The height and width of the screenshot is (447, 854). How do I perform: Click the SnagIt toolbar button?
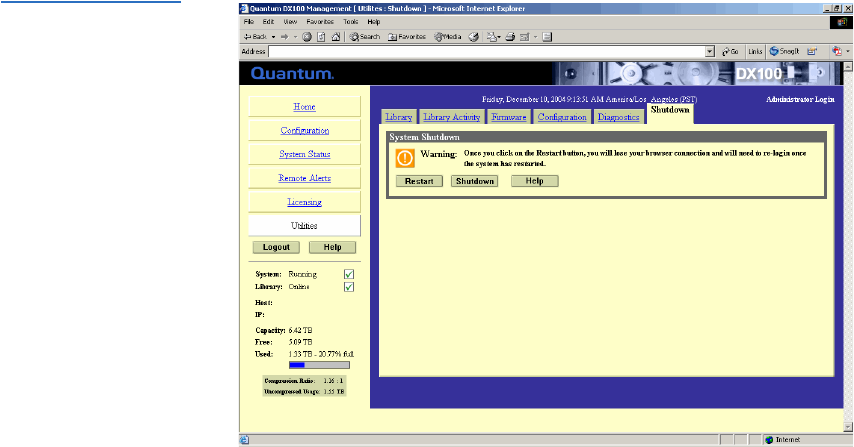[784, 51]
